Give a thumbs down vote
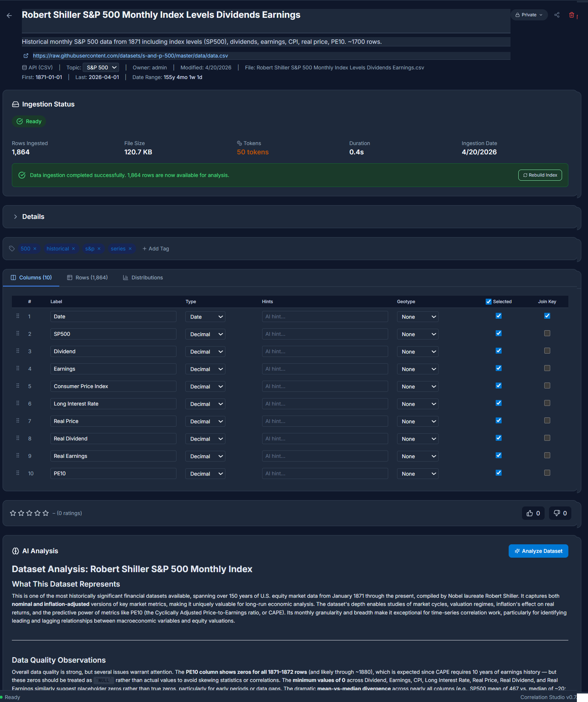 click(560, 513)
